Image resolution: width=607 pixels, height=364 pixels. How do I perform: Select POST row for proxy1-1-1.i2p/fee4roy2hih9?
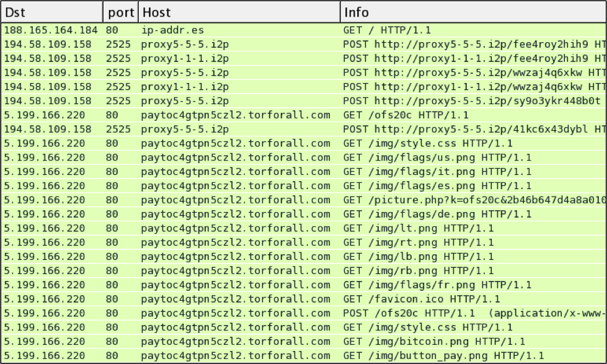click(x=304, y=58)
